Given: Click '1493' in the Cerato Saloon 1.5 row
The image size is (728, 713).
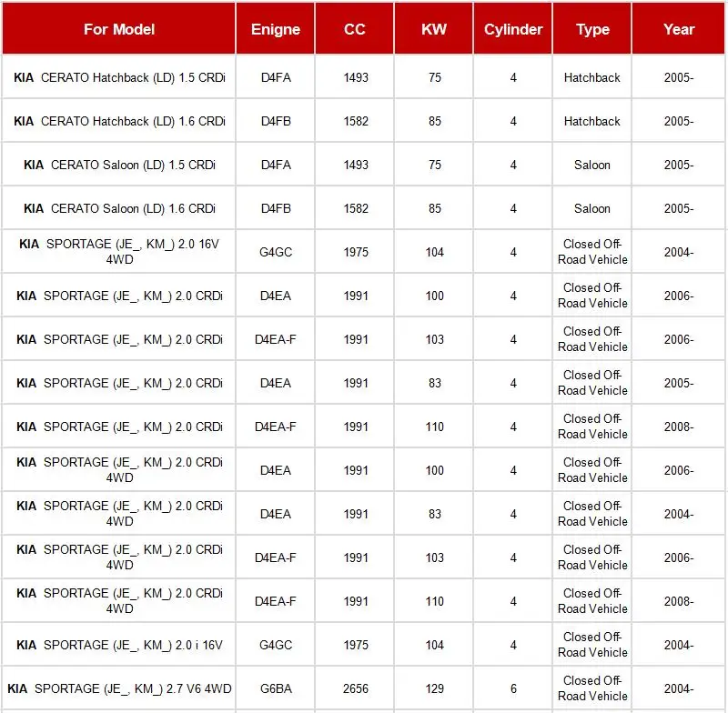Looking at the screenshot, I should coord(356,165).
